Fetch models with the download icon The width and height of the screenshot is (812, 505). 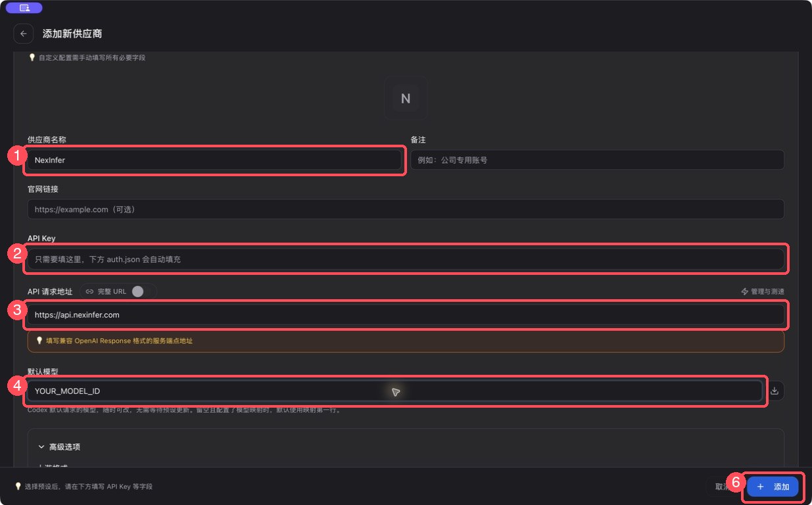[775, 391]
